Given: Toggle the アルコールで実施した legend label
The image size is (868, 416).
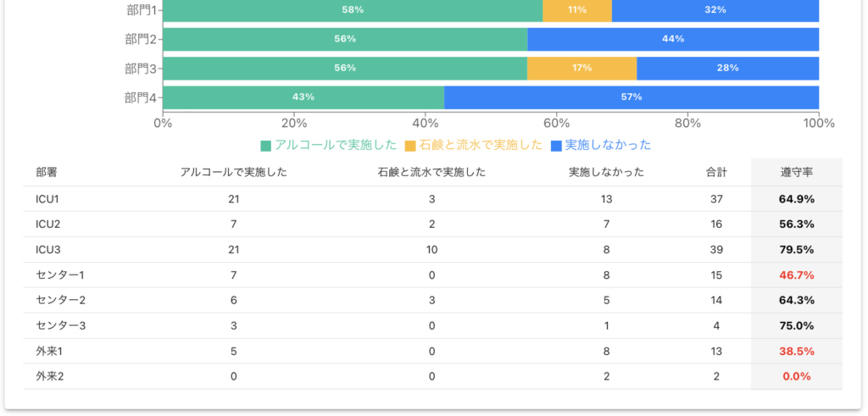Looking at the screenshot, I should [335, 145].
